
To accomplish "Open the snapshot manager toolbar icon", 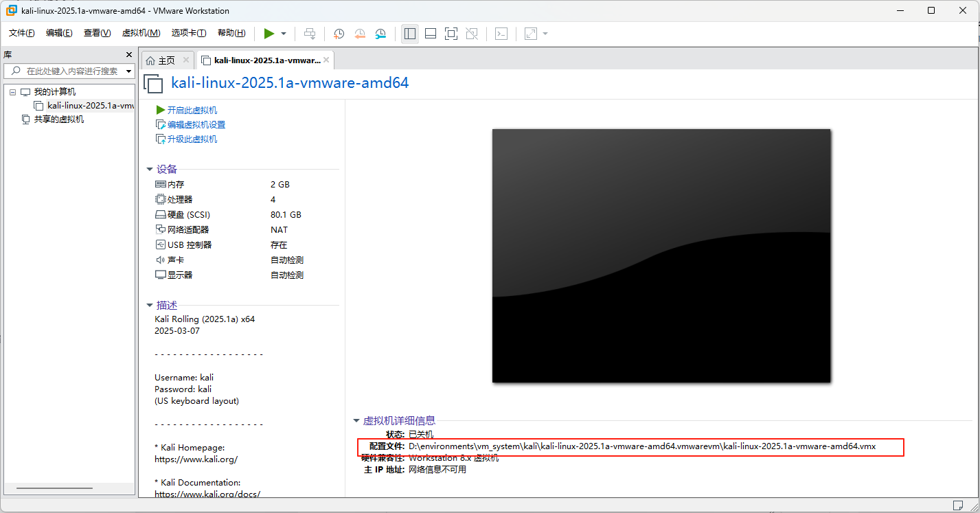I will click(380, 34).
